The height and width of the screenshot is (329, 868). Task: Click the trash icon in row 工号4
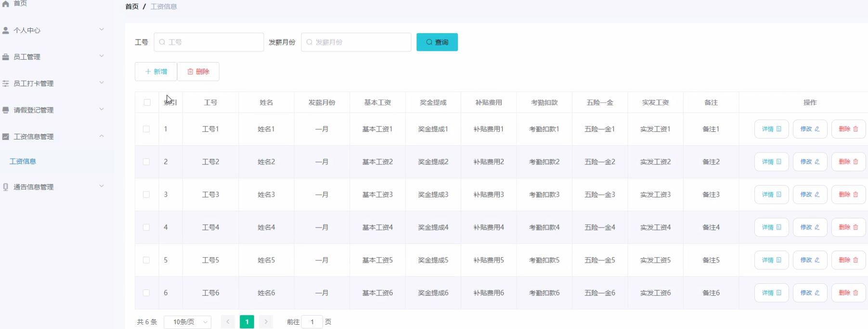tap(855, 227)
